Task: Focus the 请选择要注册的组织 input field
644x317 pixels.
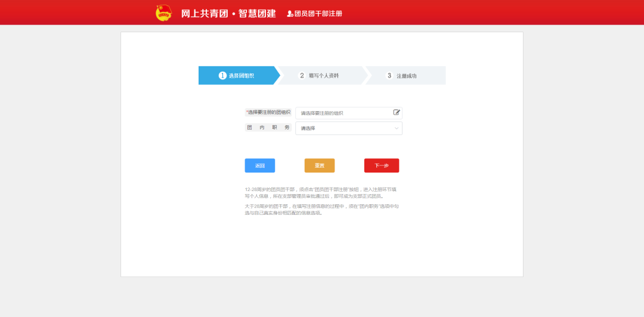Action: (x=349, y=113)
